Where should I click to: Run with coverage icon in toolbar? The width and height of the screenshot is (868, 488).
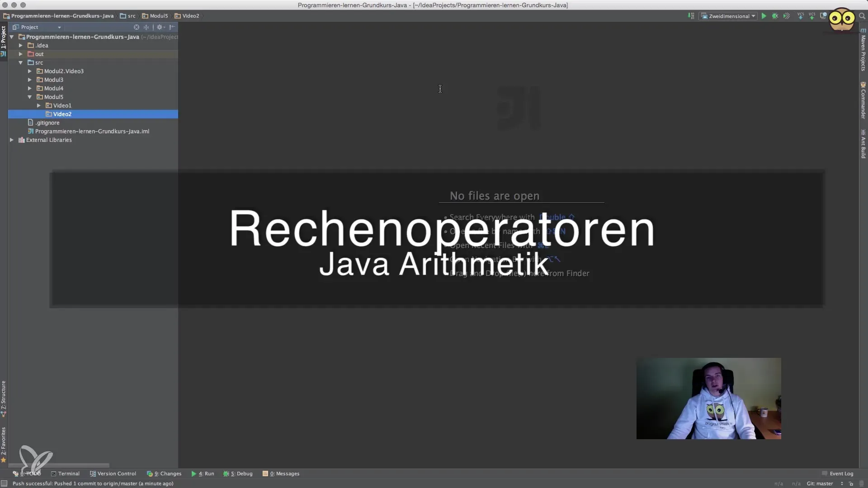pos(787,16)
